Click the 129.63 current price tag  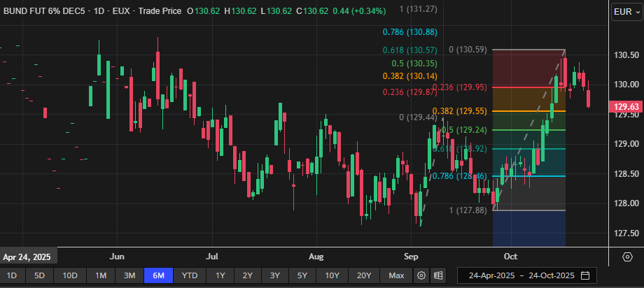pos(624,106)
